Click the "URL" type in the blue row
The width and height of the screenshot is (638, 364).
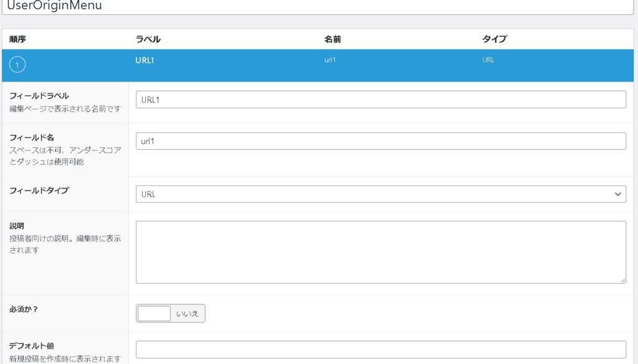[488, 60]
